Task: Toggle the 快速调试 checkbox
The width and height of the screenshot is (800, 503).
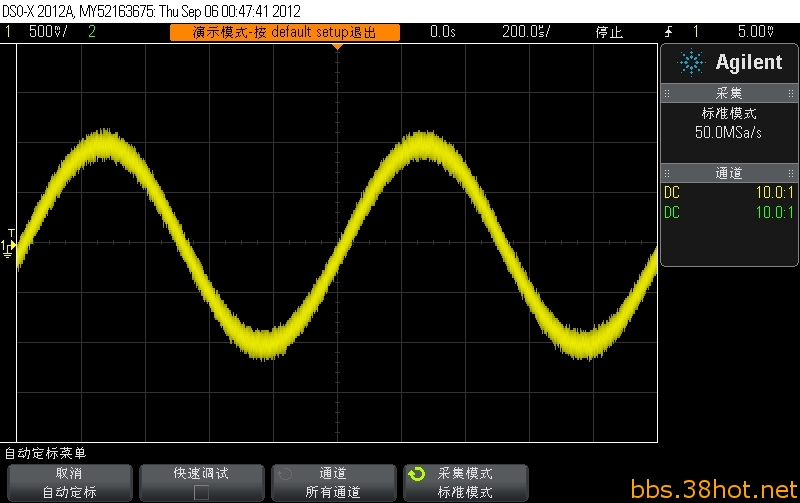Action: (202, 492)
